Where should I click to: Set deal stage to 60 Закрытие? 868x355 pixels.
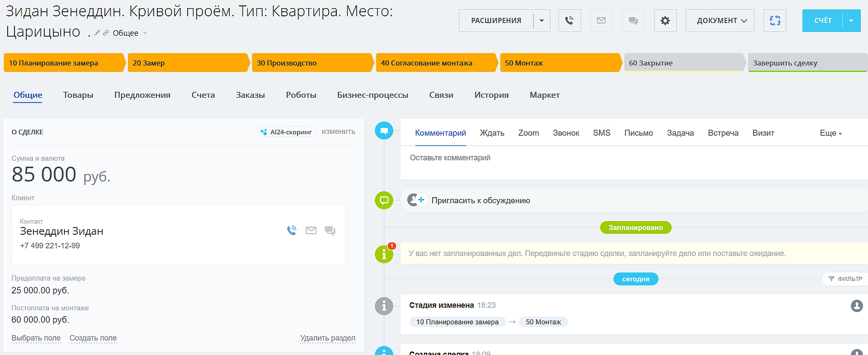(x=683, y=63)
